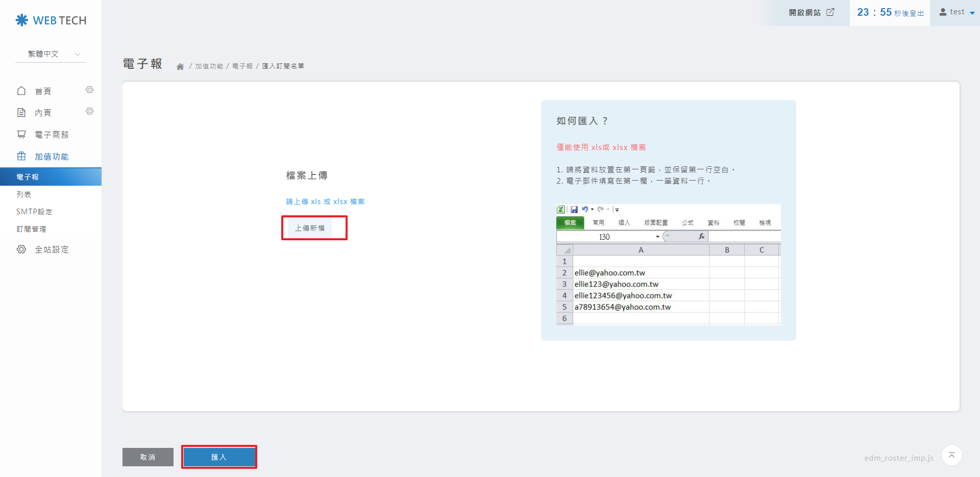Click the 加值功能 gift icon
Viewport: 980px width, 477px height.
[21, 156]
